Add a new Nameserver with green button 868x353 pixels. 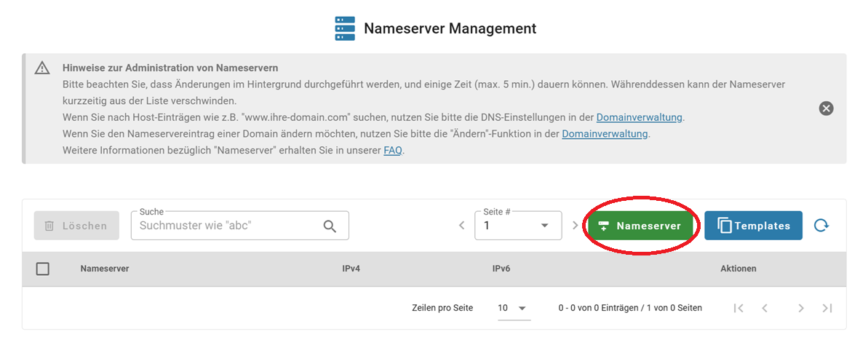click(x=640, y=226)
